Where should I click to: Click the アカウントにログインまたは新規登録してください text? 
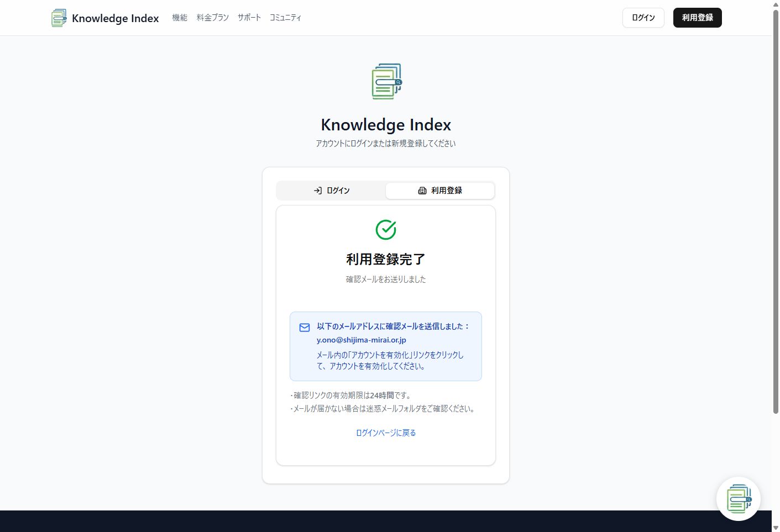[386, 144]
